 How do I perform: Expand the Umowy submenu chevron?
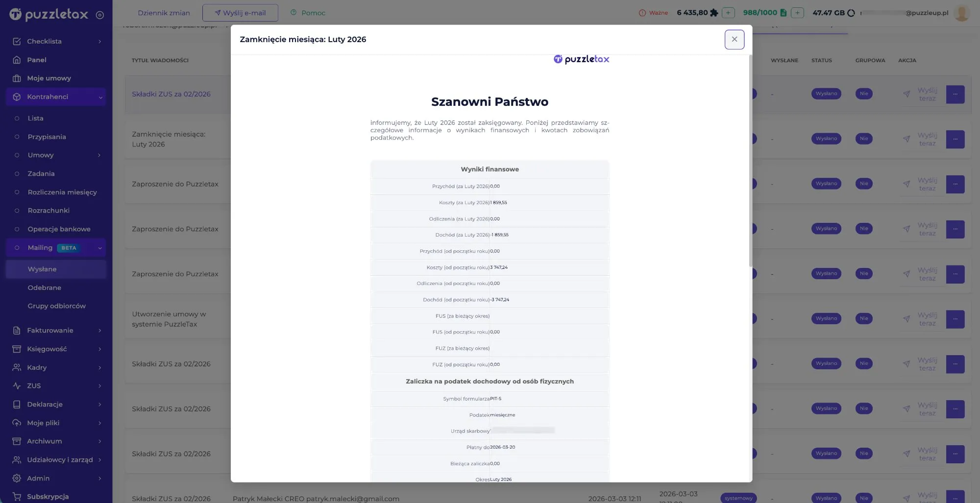pyautogui.click(x=99, y=155)
